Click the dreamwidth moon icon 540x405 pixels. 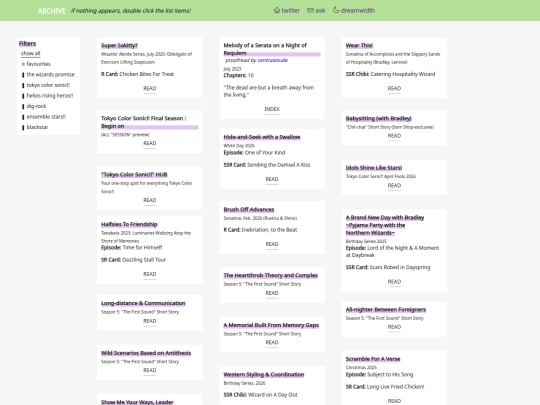click(x=336, y=10)
